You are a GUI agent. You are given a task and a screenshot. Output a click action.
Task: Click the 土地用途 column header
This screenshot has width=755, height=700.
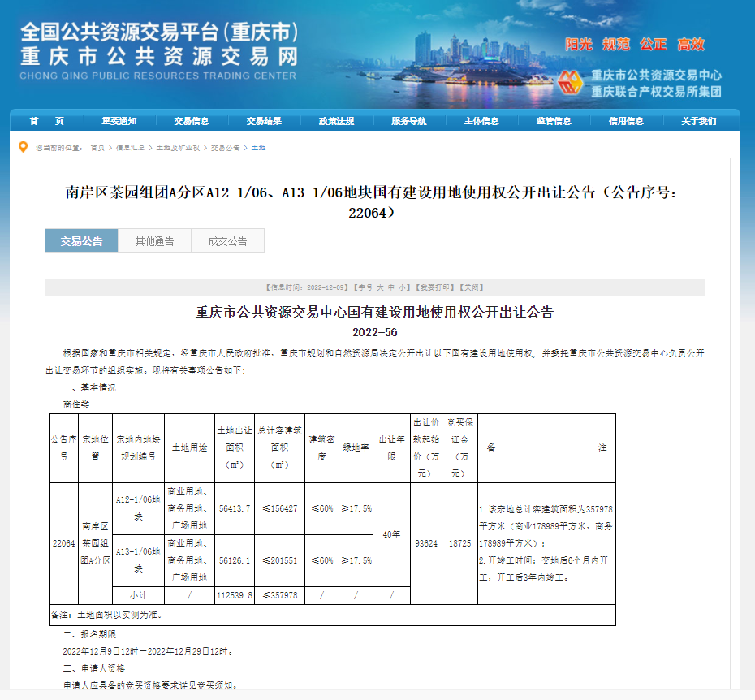190,447
